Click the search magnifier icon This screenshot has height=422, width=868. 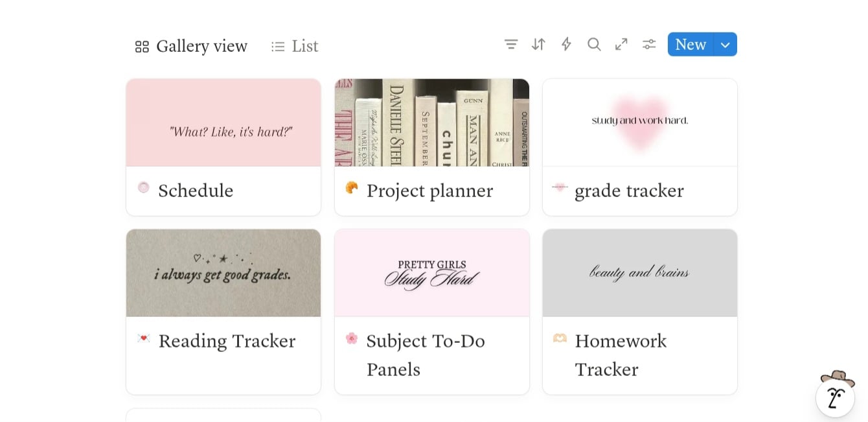point(594,44)
